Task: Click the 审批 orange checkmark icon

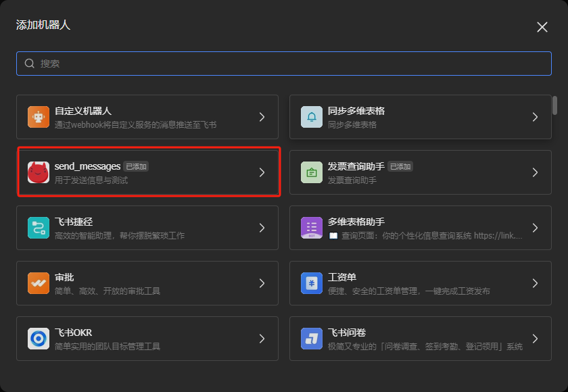Action: point(39,283)
